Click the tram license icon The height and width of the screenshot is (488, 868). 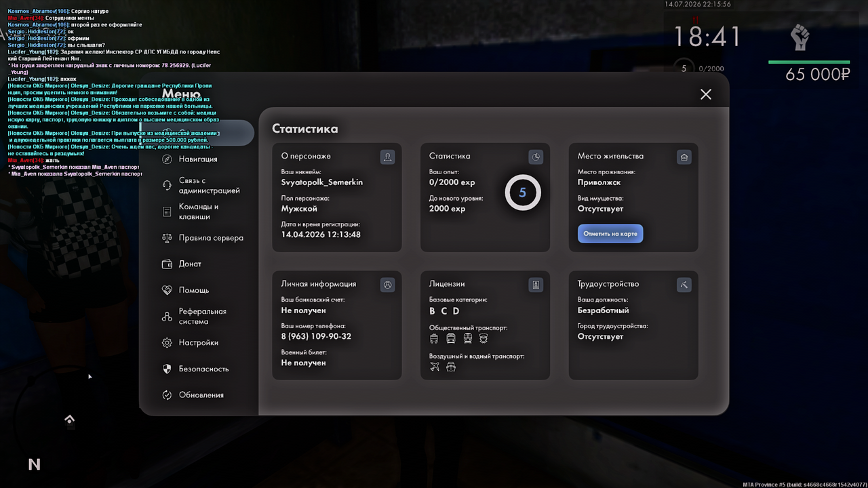pos(451,338)
